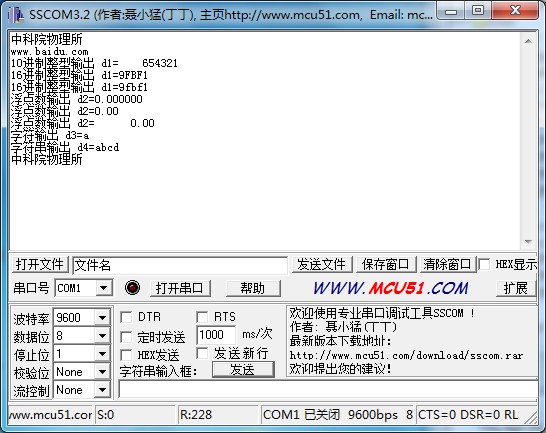Open the 流控制 flow control dropdown

(x=102, y=390)
